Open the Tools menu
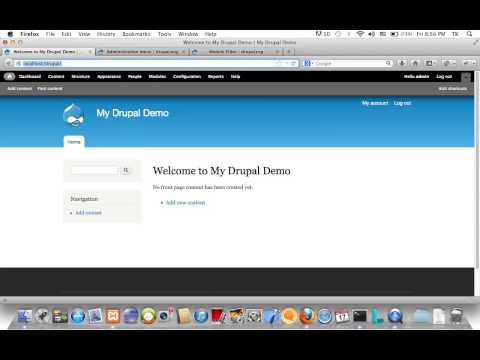Viewport: 480px width, 360px height. [x=164, y=34]
